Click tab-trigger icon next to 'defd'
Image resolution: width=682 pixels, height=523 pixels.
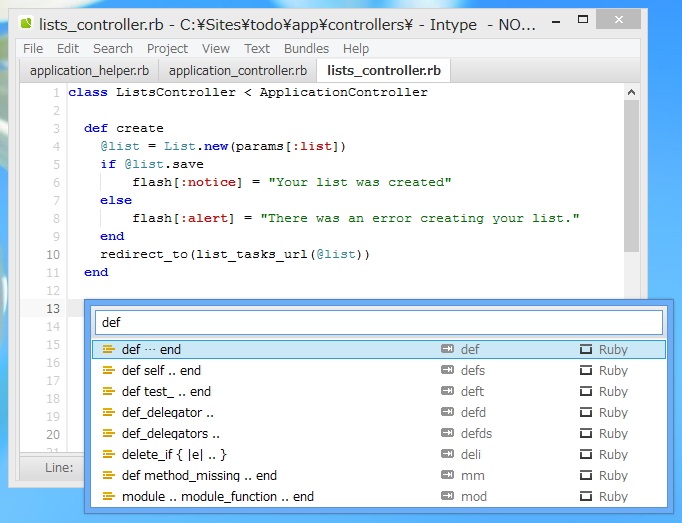point(447,412)
